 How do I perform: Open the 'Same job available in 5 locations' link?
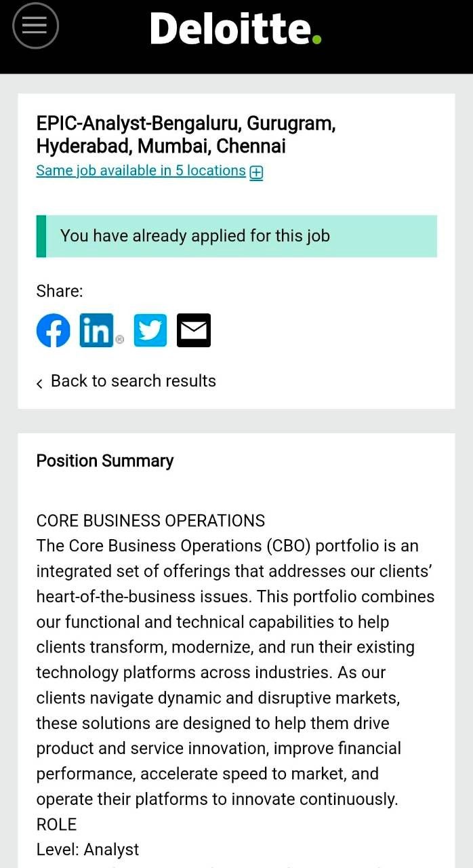(x=141, y=170)
